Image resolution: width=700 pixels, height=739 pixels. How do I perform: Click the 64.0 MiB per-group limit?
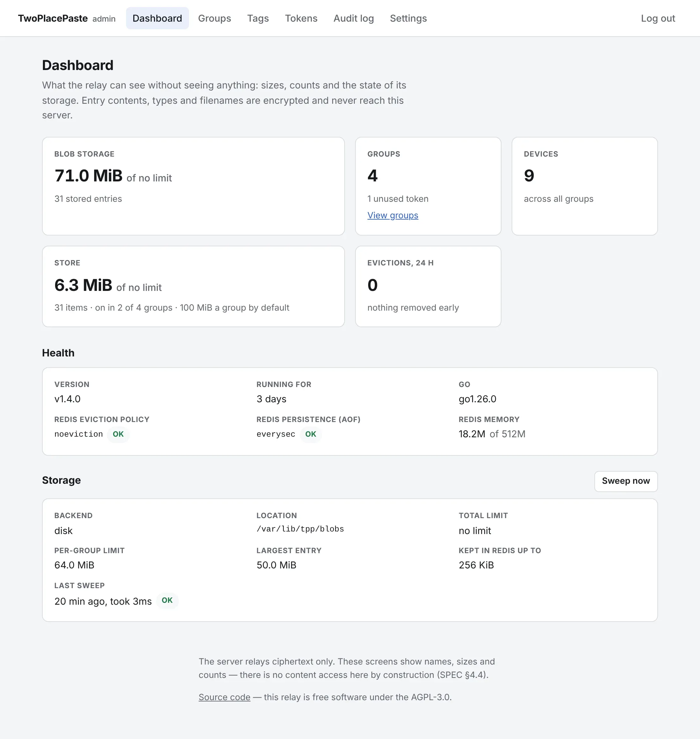(74, 565)
